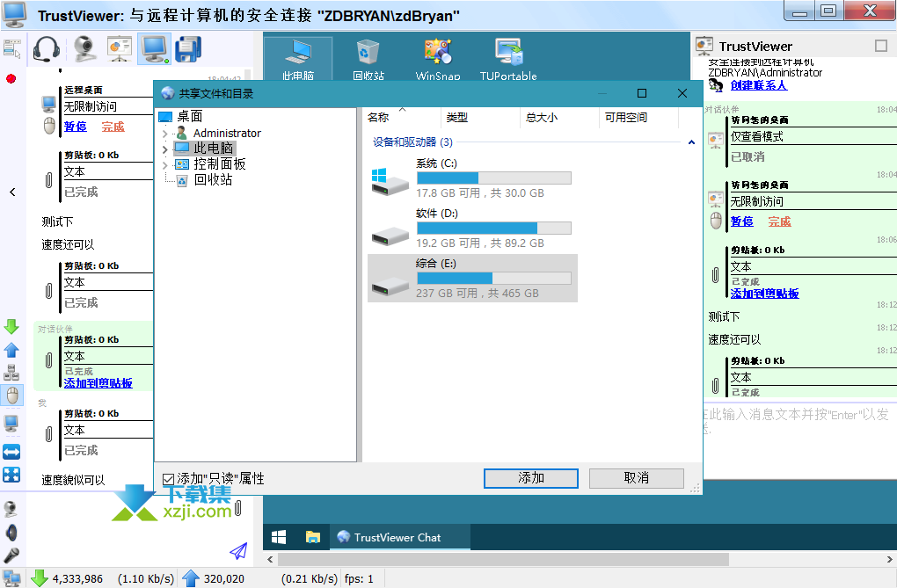
Task: Send Ctrl+Alt+Del with the keys icon
Action: point(11,373)
